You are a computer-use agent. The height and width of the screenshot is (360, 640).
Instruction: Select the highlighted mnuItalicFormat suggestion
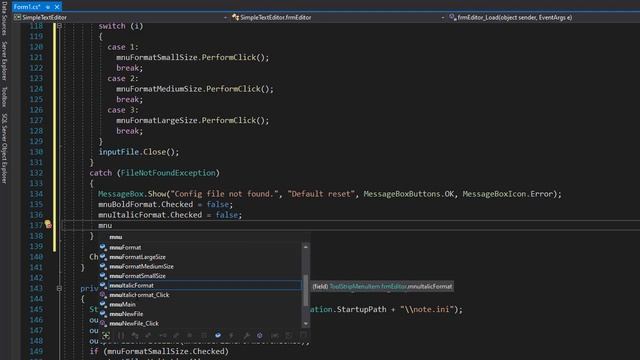[200, 285]
